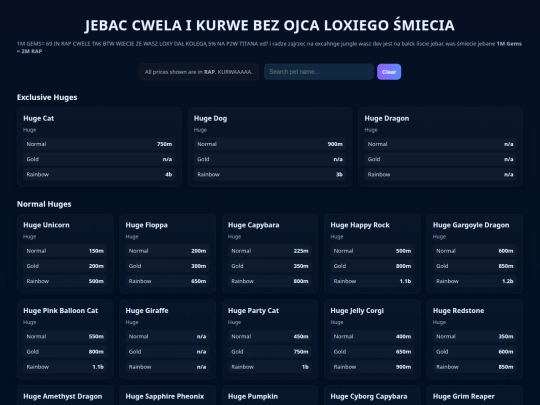Screen dimensions: 540x405
Task: Click Huge Unicorn Rainbow 500m value
Action: [x=96, y=281]
